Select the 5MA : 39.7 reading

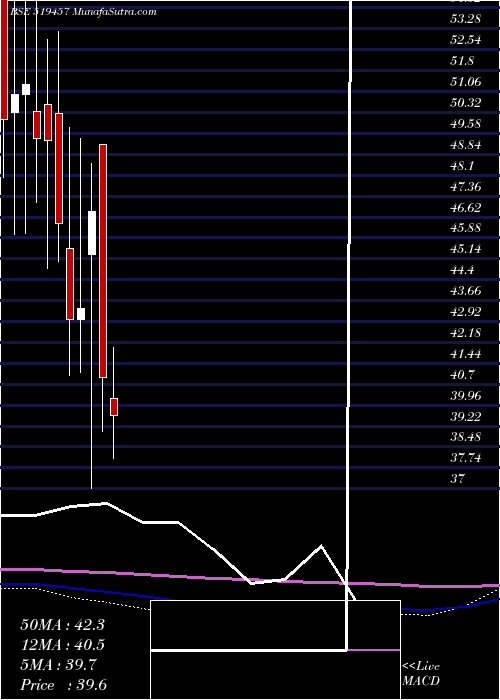click(x=58, y=665)
